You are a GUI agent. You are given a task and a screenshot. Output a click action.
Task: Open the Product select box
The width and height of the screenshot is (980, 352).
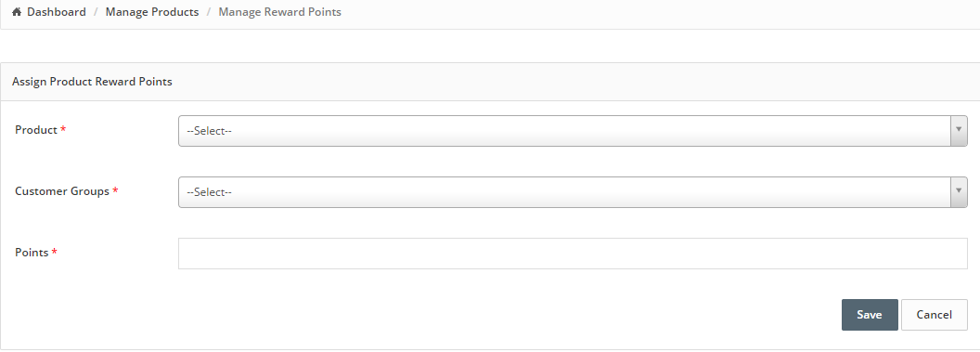pos(573,131)
